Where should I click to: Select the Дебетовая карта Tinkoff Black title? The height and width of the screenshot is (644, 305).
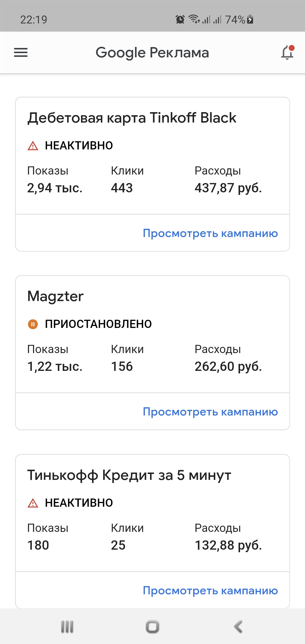tap(132, 118)
